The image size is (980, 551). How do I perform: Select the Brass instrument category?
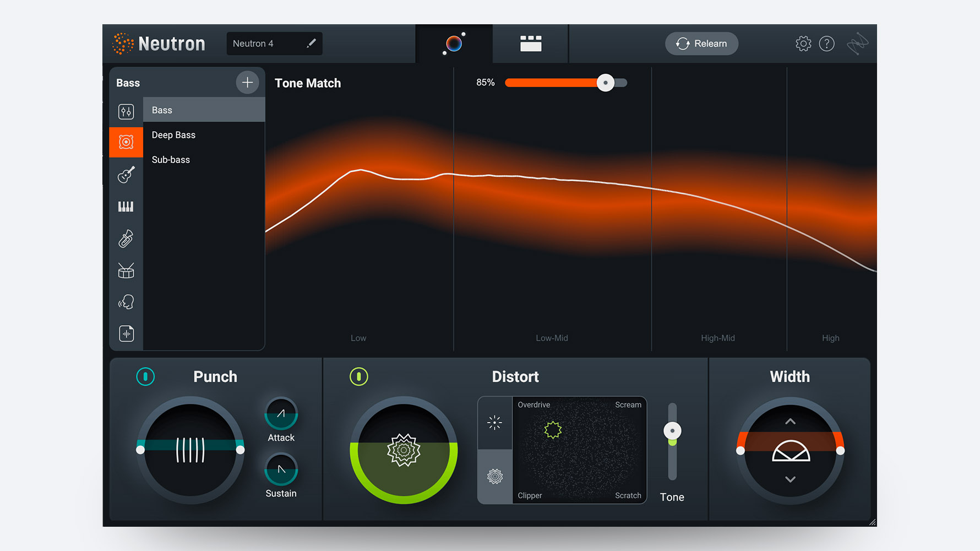[126, 238]
